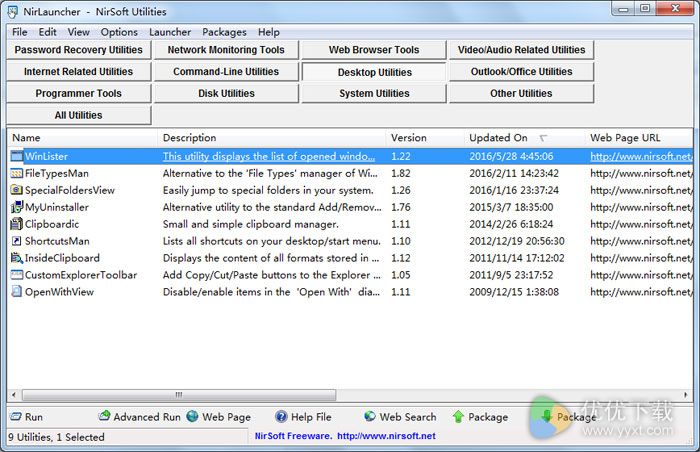Click the WinLister row icon
700x452 pixels.
[17, 156]
